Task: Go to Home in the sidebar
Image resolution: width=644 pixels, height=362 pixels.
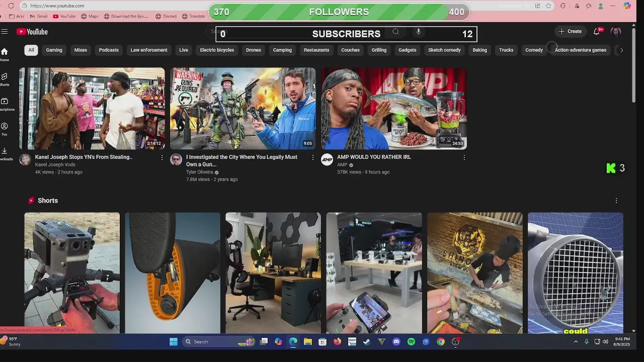Action: coord(5,54)
